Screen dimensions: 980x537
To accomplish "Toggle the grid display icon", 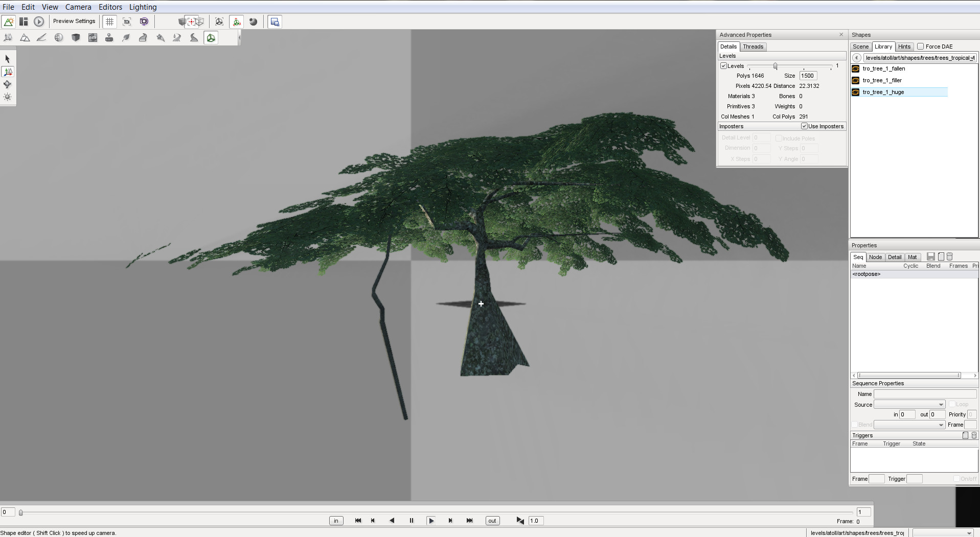I will [x=109, y=21].
